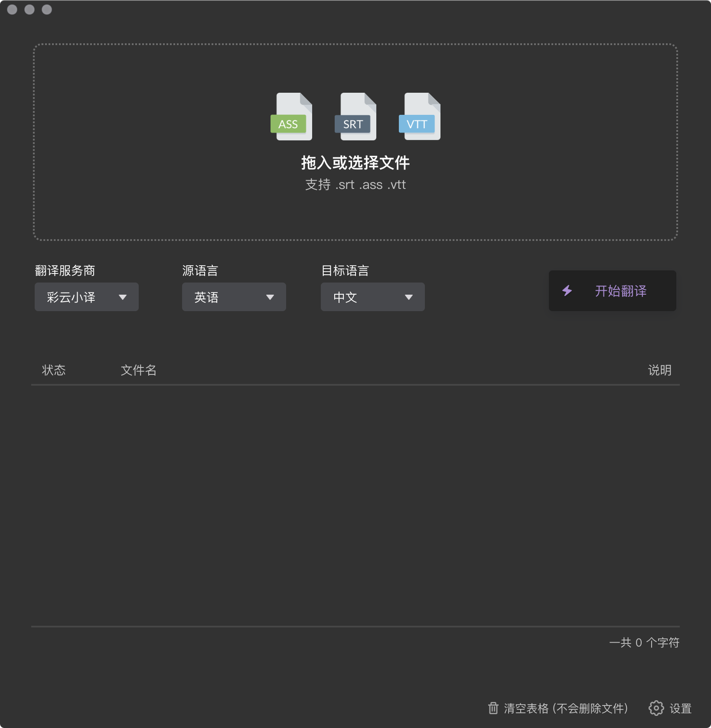Click the 设置 text label
Screen dimensions: 711x728
point(680,708)
